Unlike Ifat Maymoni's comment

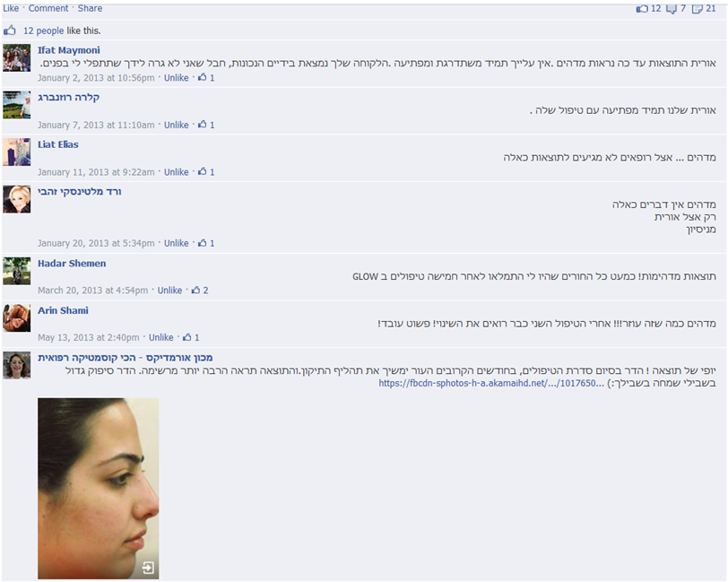[x=176, y=77]
